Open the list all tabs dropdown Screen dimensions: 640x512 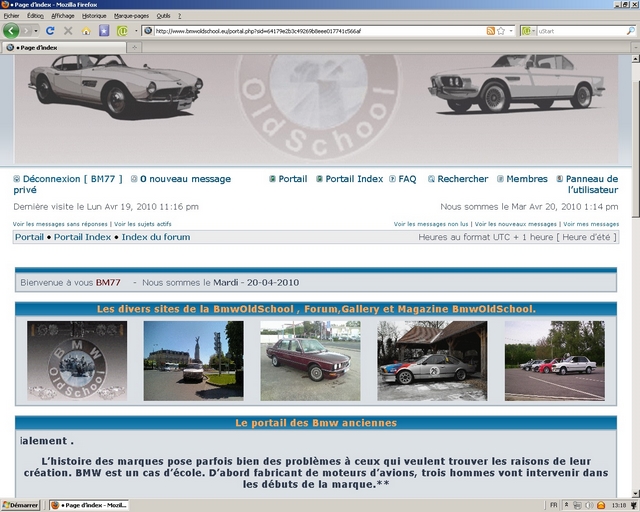[636, 48]
